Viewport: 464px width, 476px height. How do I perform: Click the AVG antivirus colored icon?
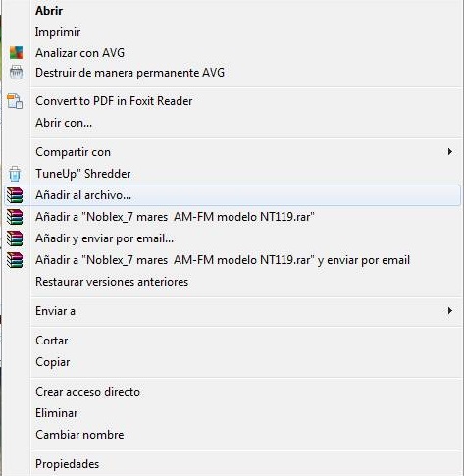pos(16,53)
